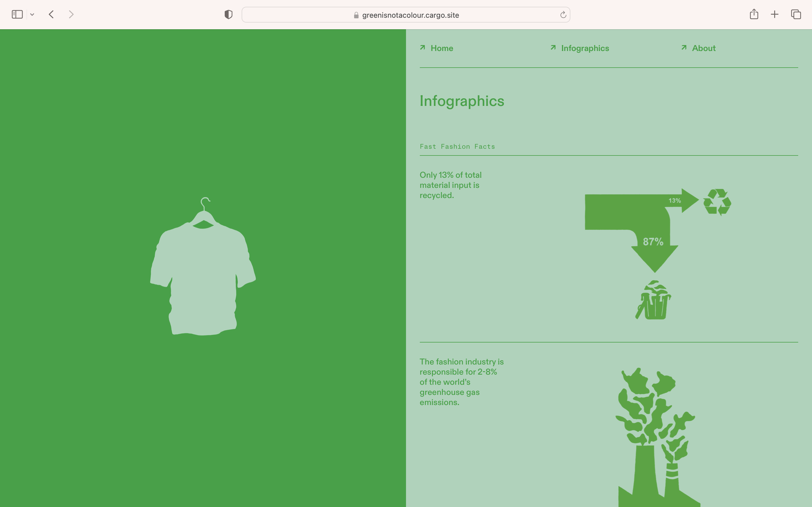The width and height of the screenshot is (812, 507).
Task: Toggle the Safari sidebar panel icon
Action: click(x=17, y=14)
